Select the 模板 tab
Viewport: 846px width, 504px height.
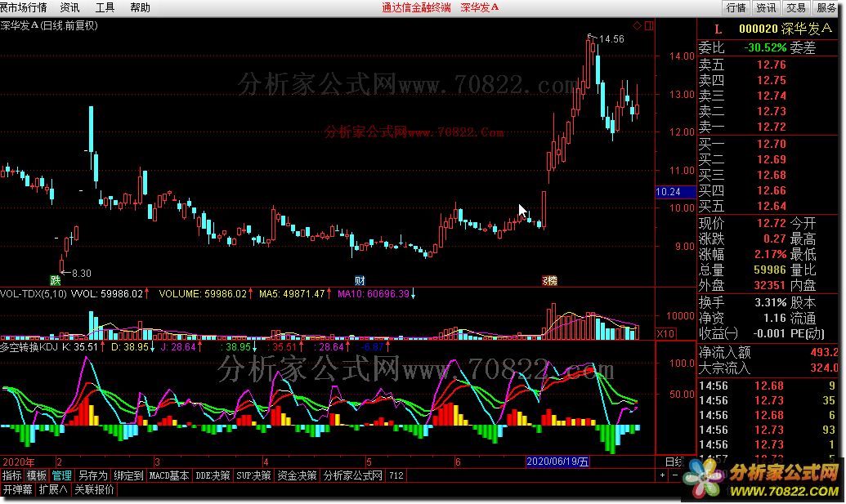(x=37, y=475)
